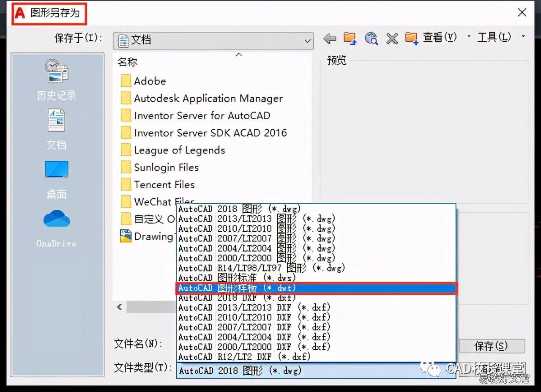Click the up-one-level folder icon

click(x=350, y=38)
